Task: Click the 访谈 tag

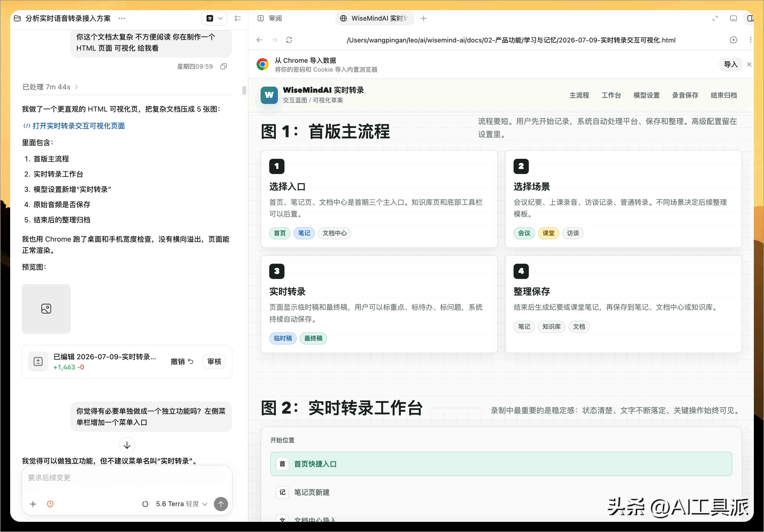Action: pyautogui.click(x=573, y=233)
